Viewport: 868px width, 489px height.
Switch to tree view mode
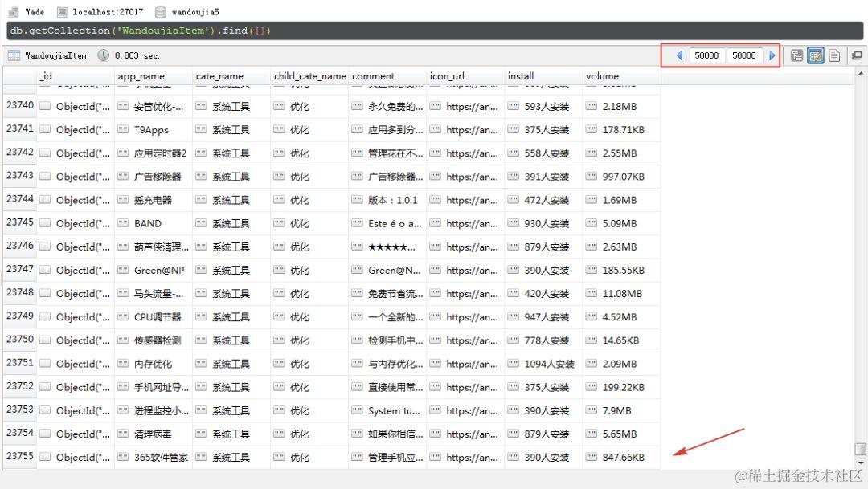click(796, 55)
